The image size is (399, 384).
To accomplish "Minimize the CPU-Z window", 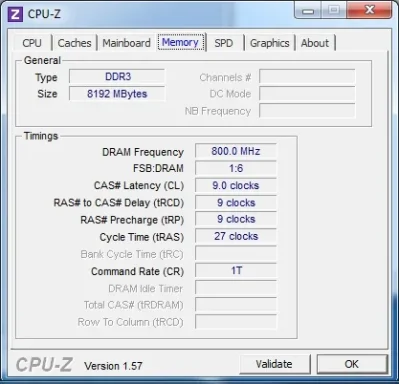I will (x=308, y=10).
